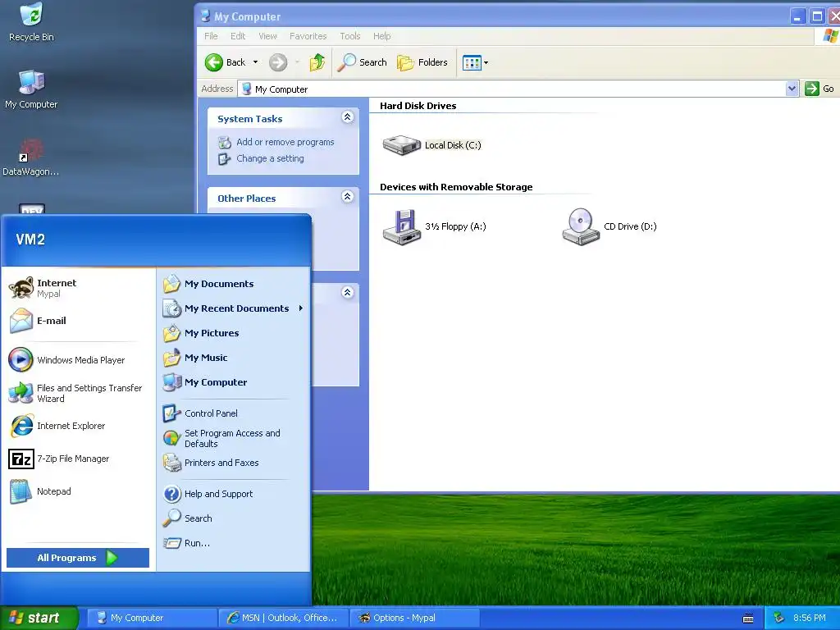The height and width of the screenshot is (630, 840).
Task: Collapse the partly hidden third task panel
Action: coord(347,293)
